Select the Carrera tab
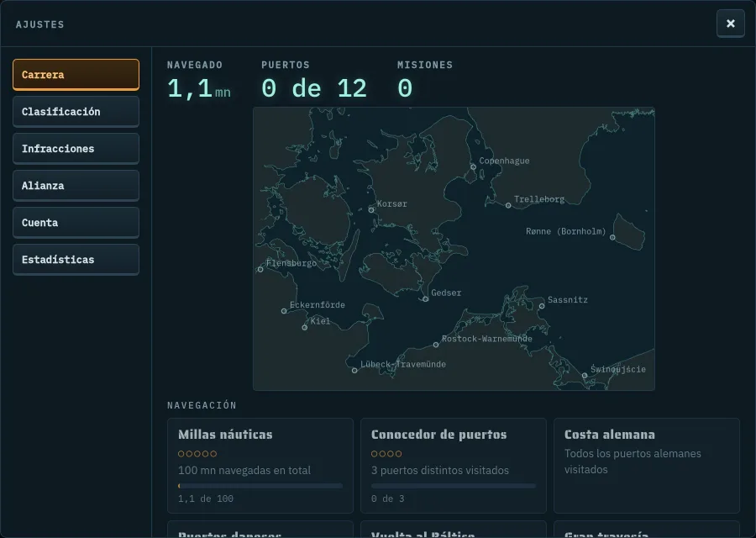 (x=76, y=75)
